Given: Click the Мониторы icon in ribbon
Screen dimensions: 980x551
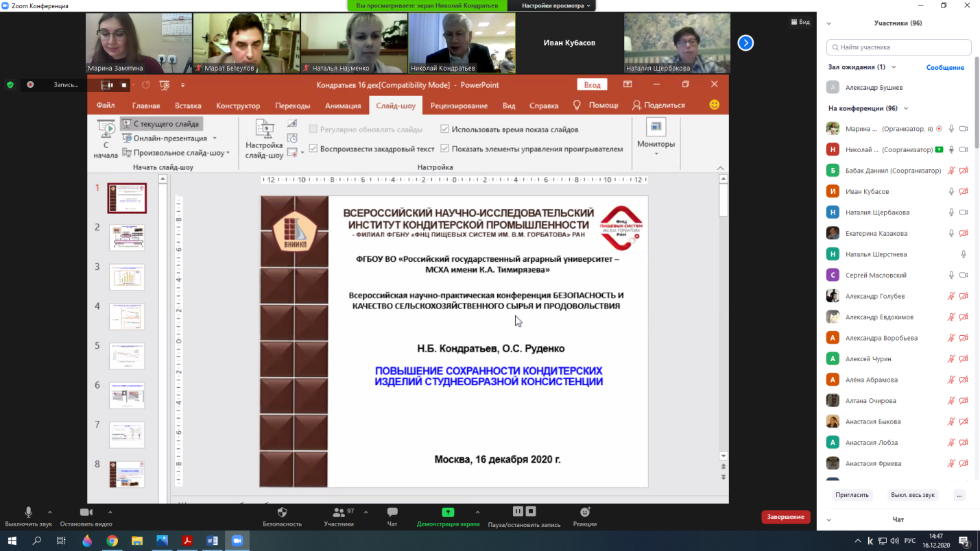Looking at the screenshot, I should coord(656,127).
